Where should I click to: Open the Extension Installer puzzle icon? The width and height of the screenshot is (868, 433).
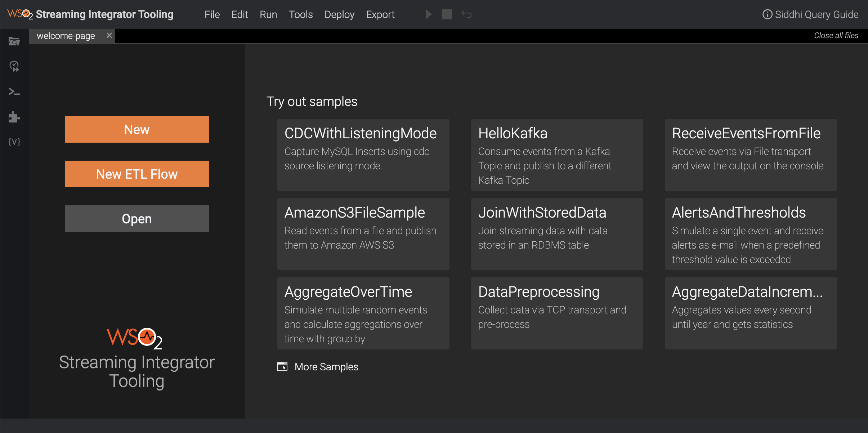pos(14,117)
